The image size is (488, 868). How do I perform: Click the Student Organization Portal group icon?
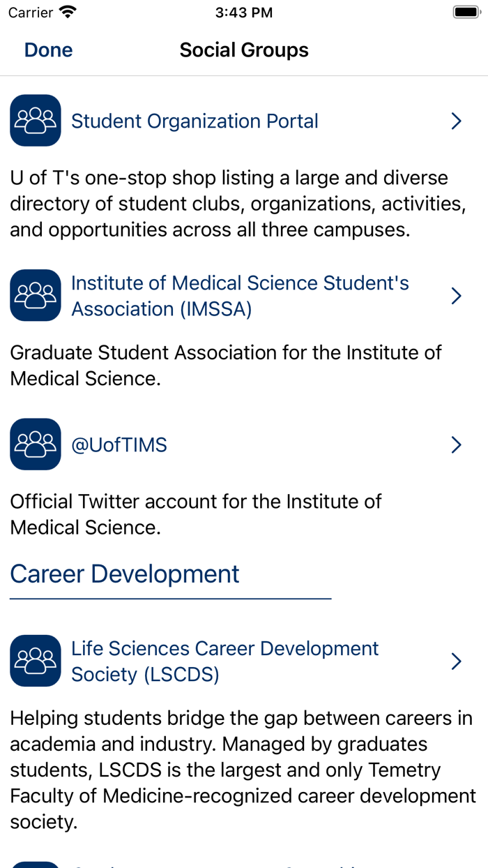36,121
